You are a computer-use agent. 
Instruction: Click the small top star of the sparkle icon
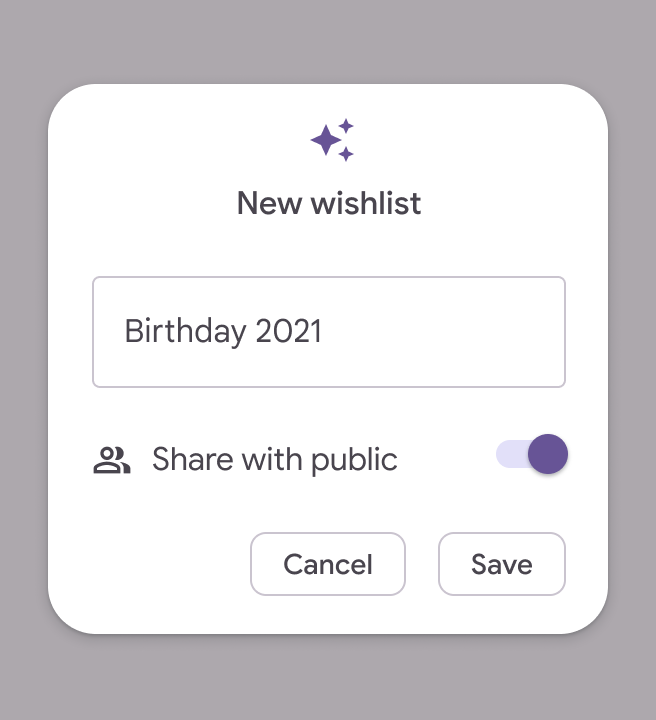click(346, 126)
